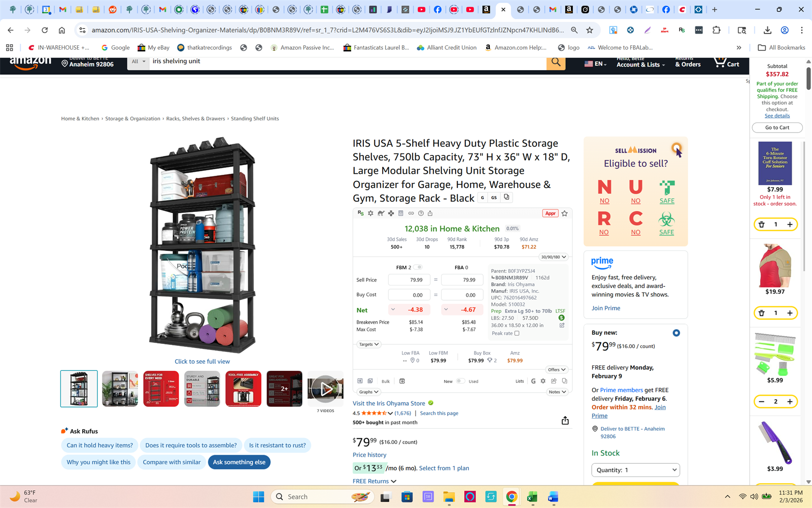Screen dimensions: 812x508
Task: Open the shopping cart icon in the header
Action: [x=726, y=63]
